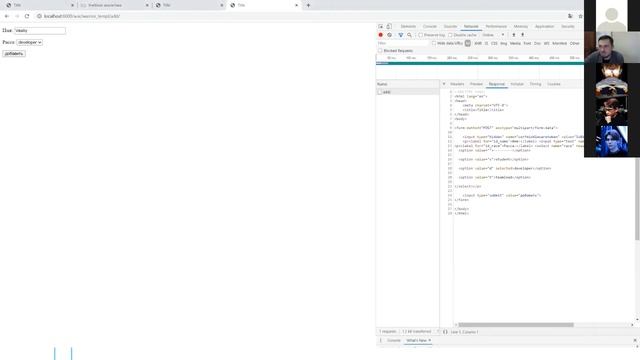The height and width of the screenshot is (360, 640).
Task: Open the Preview tab of the request
Action: pos(476,84)
